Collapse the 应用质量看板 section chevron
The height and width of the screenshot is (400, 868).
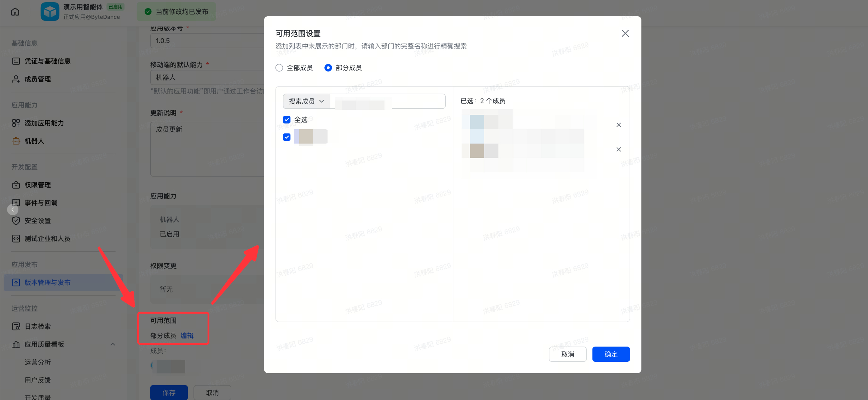pos(112,344)
